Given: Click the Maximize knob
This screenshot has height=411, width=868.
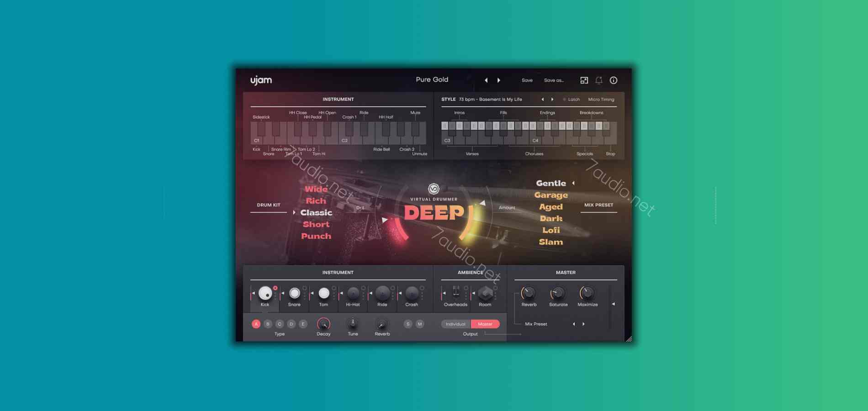Looking at the screenshot, I should click(587, 293).
